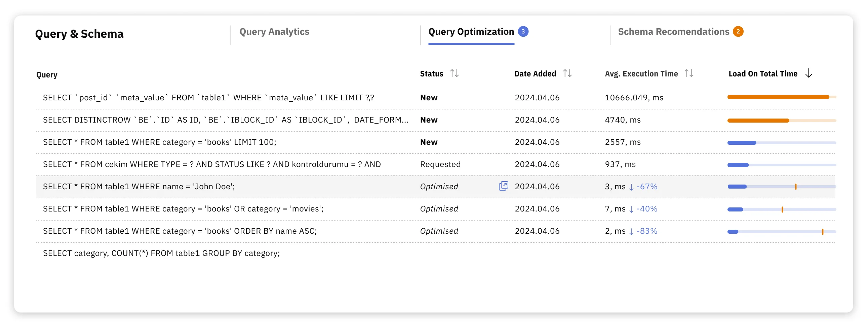This screenshot has height=328, width=868.
Task: Click the blue badge 3 on Query Optimization
Action: 523,31
